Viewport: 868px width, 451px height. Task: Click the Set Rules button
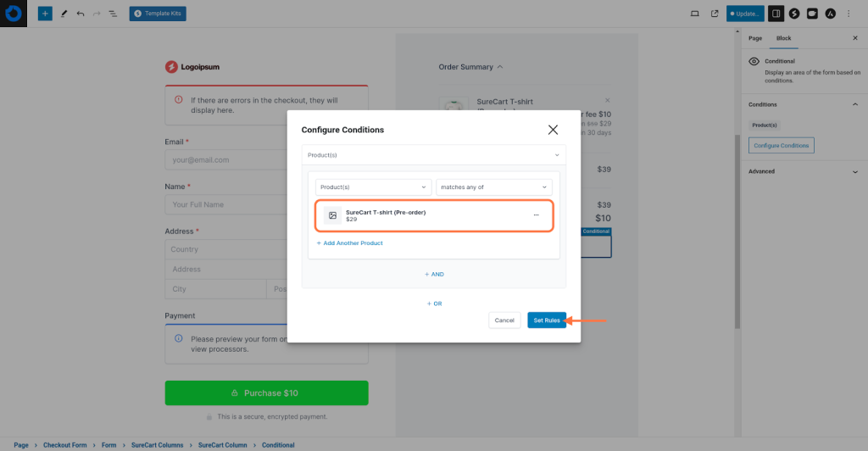coord(546,320)
